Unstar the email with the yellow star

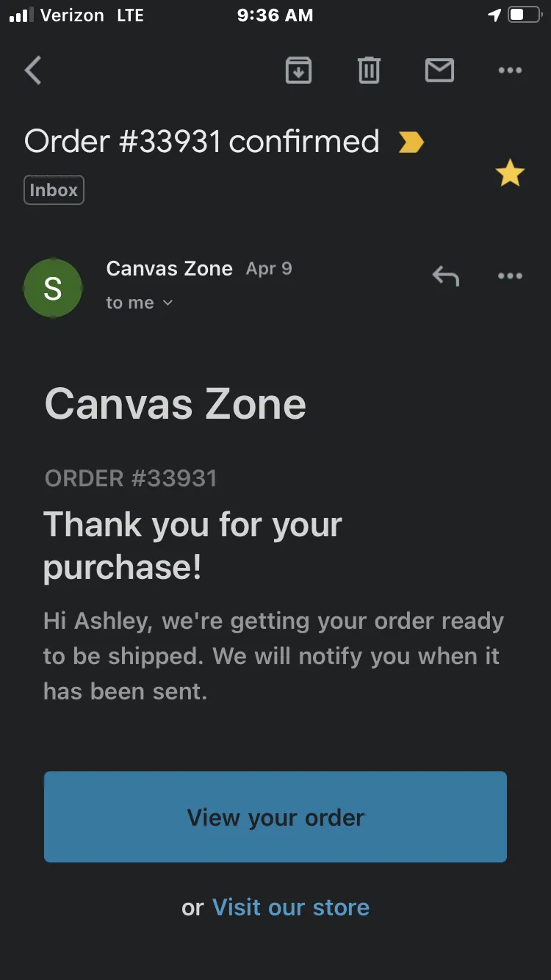(510, 173)
